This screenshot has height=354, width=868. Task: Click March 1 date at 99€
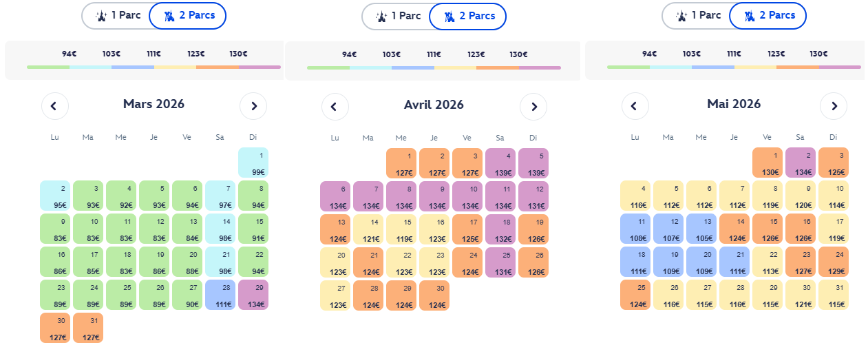coord(253,163)
